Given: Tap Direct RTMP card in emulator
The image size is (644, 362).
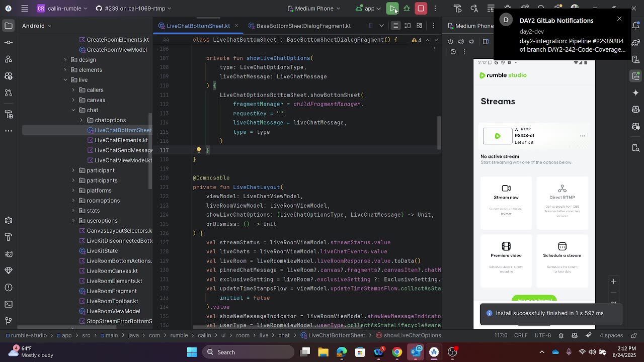Looking at the screenshot, I should tap(562, 203).
